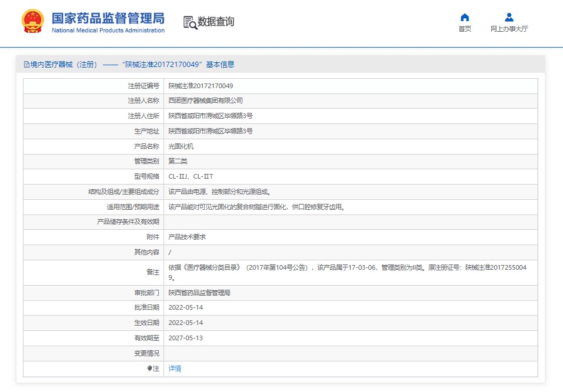Select the 注册人名称 label

[144, 100]
